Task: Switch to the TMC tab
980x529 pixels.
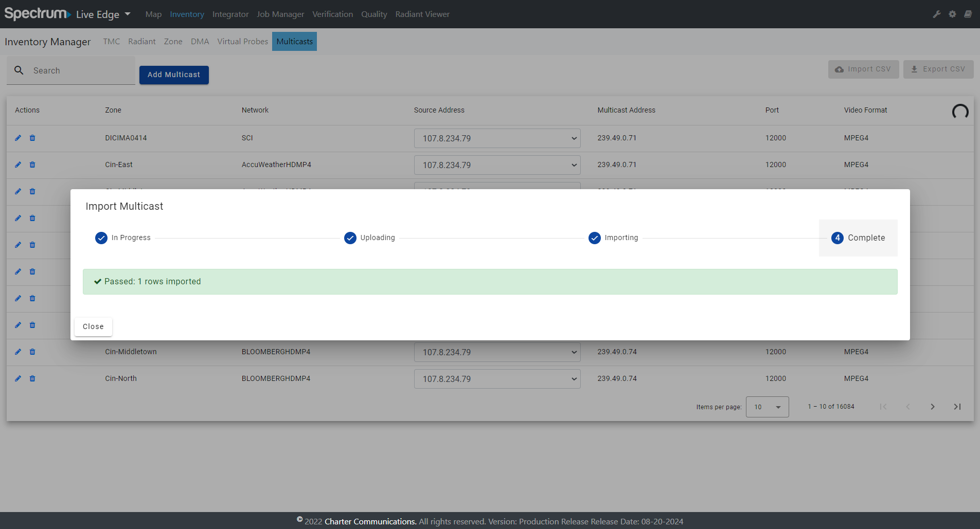Action: 112,42
